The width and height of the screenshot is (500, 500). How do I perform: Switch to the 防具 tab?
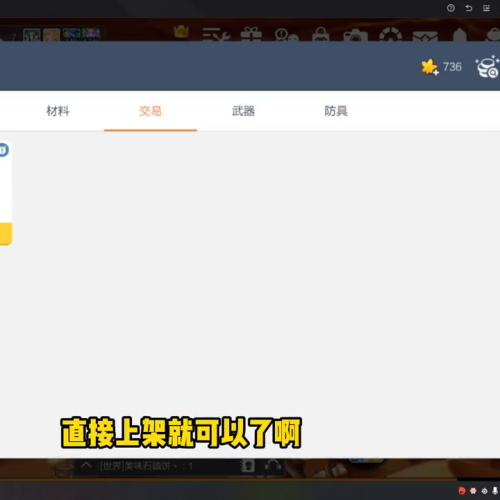click(x=336, y=111)
